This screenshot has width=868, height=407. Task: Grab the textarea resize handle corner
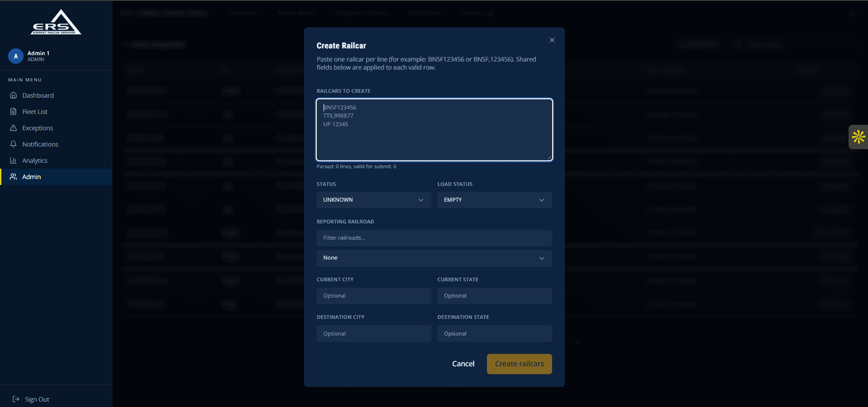[x=549, y=157]
